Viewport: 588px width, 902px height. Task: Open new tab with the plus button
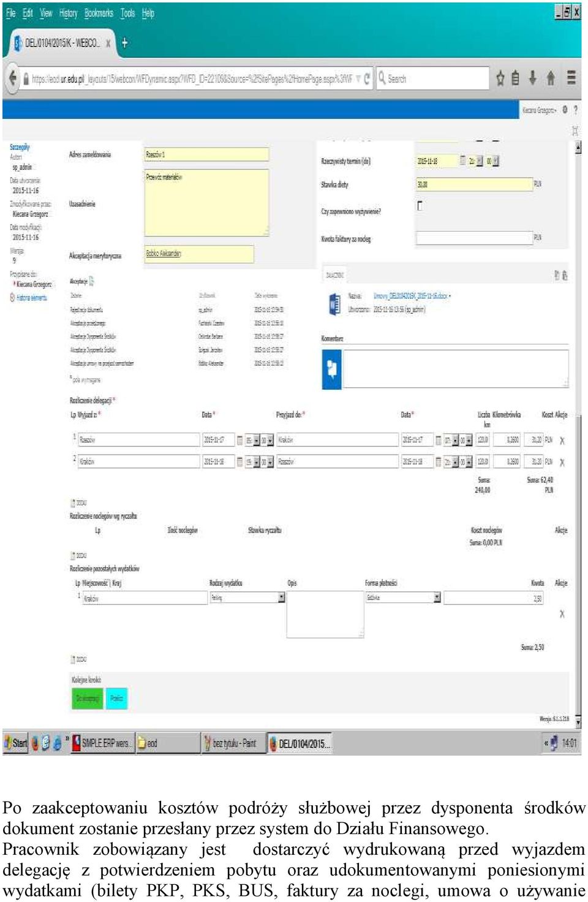click(124, 43)
